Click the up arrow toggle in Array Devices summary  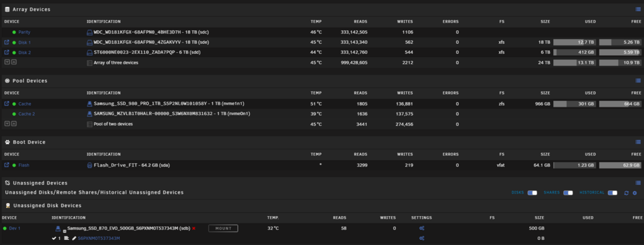coord(14,62)
